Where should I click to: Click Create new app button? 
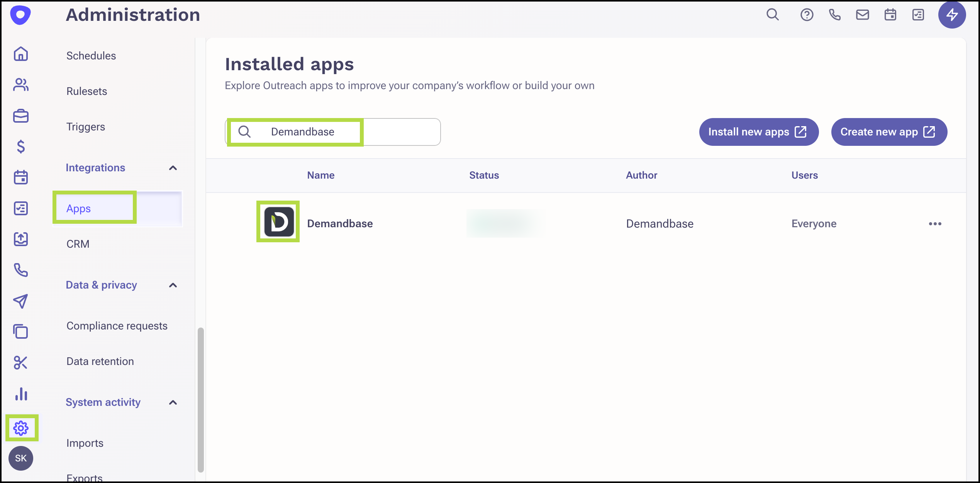(889, 132)
